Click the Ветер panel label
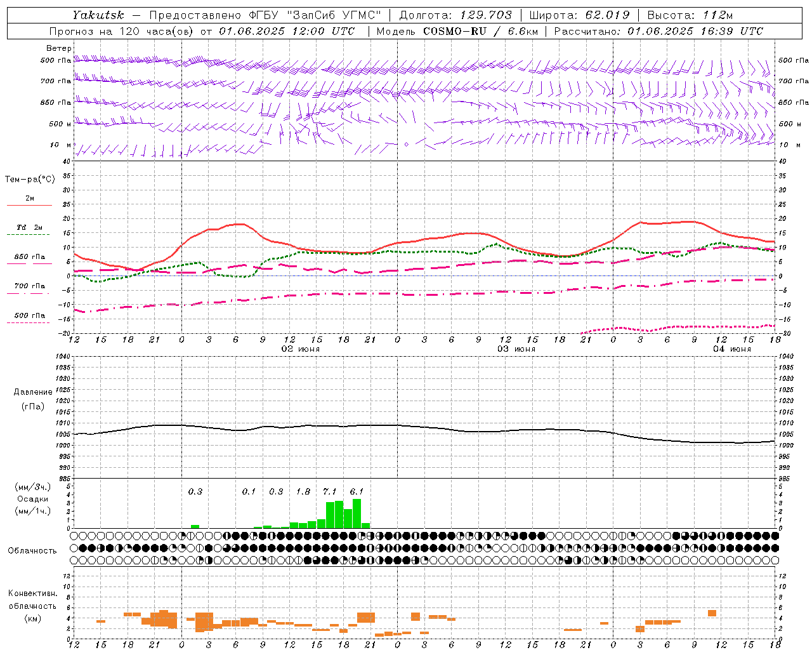 click(59, 48)
